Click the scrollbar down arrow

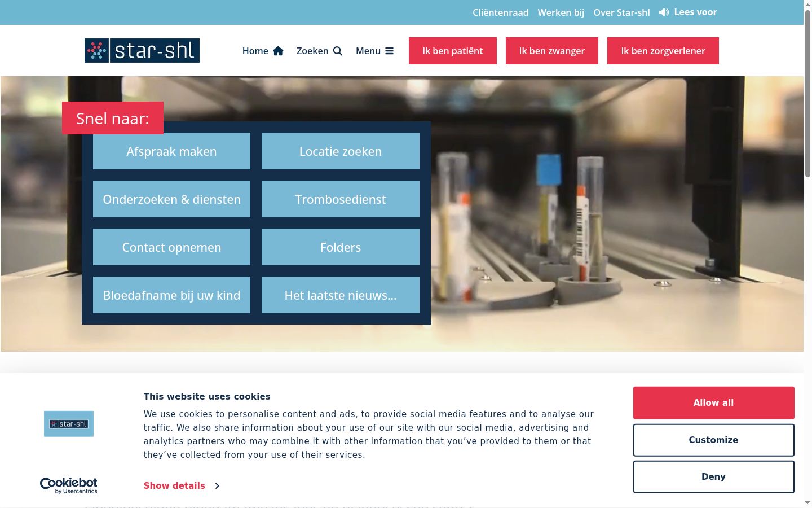(807, 503)
